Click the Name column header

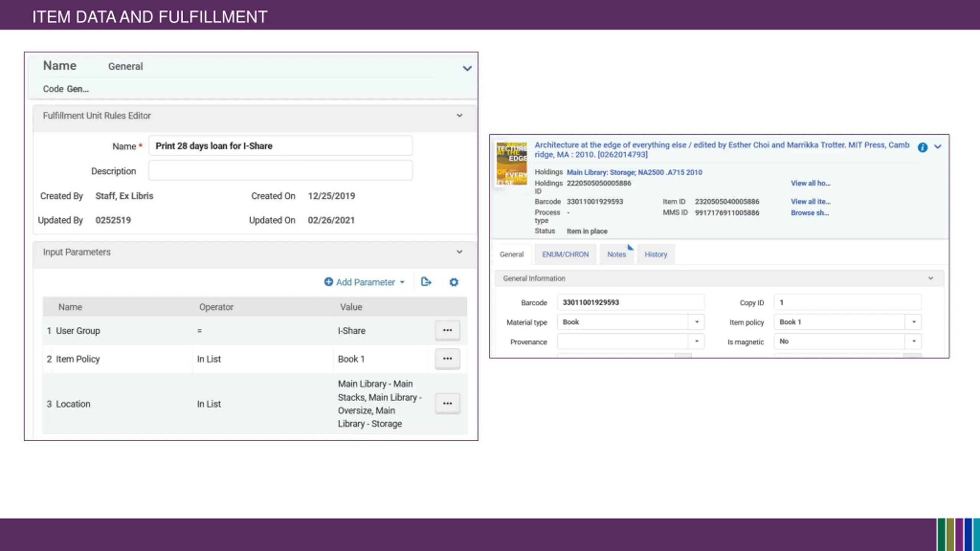pos(70,307)
